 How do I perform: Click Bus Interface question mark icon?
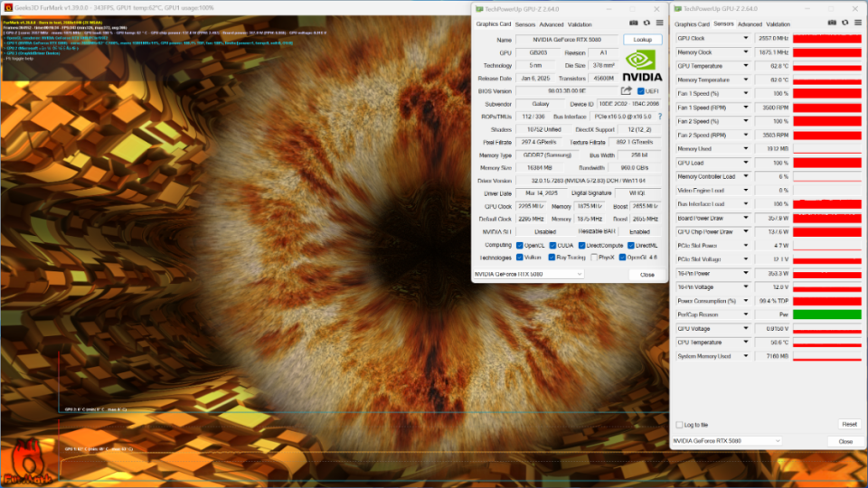click(x=660, y=117)
